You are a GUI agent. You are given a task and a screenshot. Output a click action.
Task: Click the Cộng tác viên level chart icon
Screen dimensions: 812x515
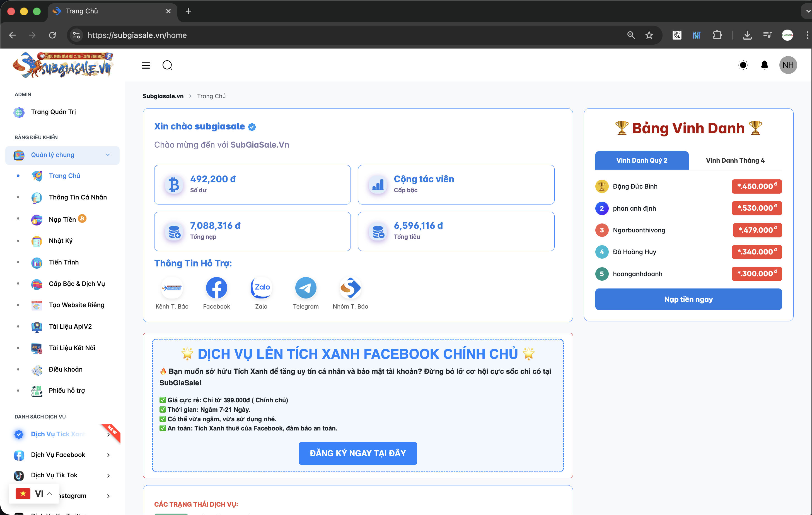tap(378, 185)
